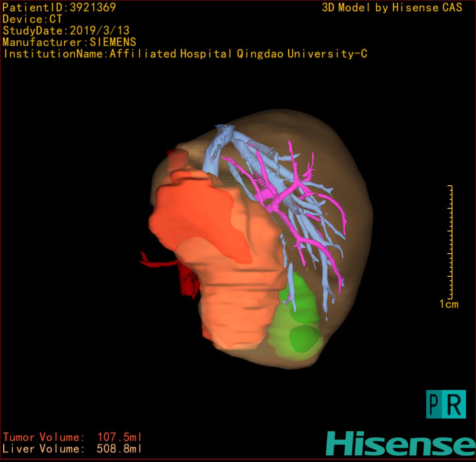
Task: Click the StudyDate 2019/3/13 text
Action: [x=66, y=31]
